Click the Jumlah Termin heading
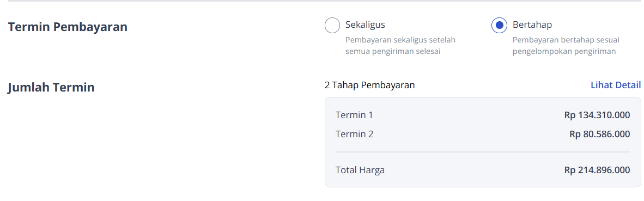Viewport: 644px width, 201px height. coord(51,87)
